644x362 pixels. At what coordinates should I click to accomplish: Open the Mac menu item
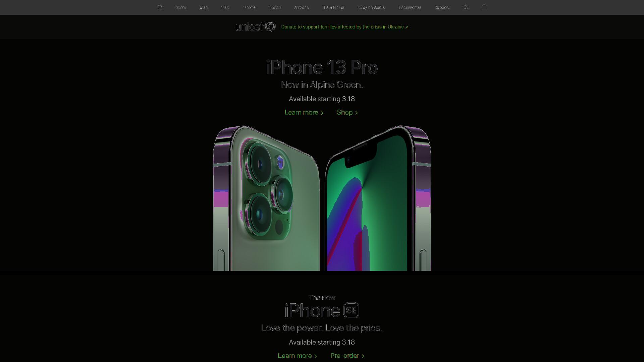pos(204,7)
